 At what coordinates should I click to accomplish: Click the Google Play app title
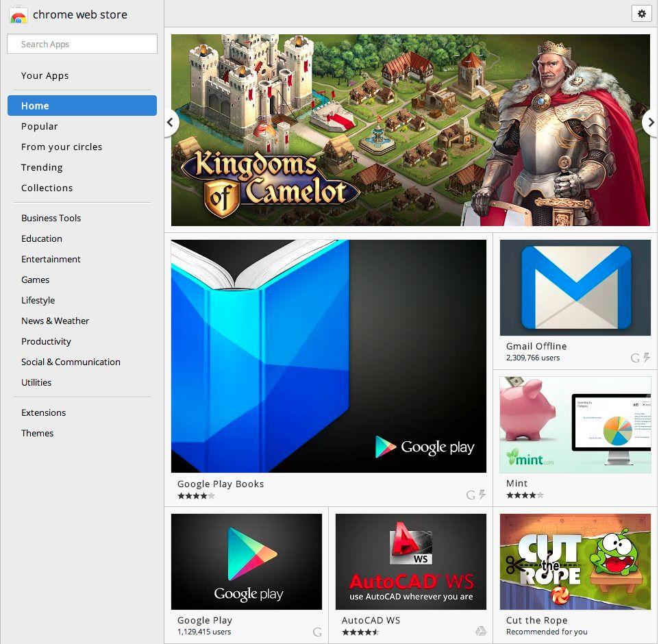tap(205, 621)
